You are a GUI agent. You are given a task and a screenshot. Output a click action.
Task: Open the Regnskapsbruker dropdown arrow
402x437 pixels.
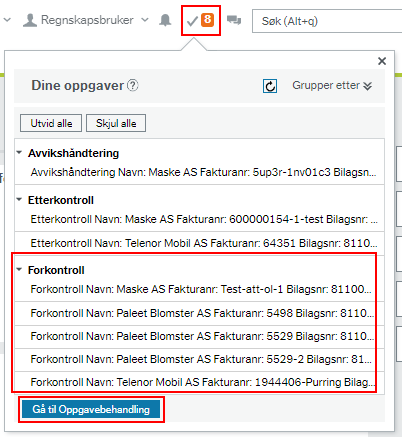(x=145, y=20)
